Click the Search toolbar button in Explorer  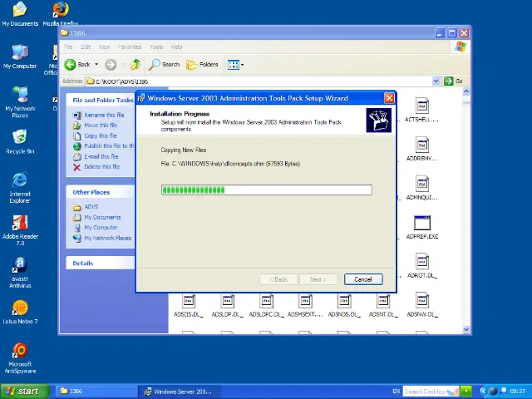pos(165,64)
